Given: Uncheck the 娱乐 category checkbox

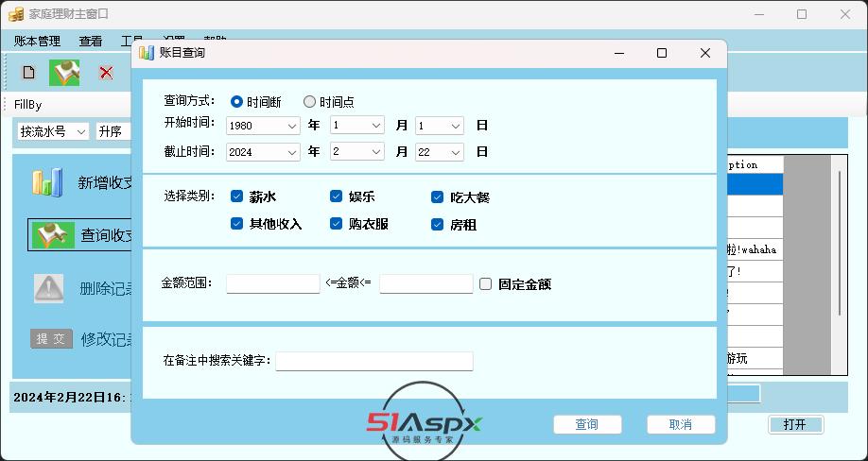Looking at the screenshot, I should [x=336, y=196].
